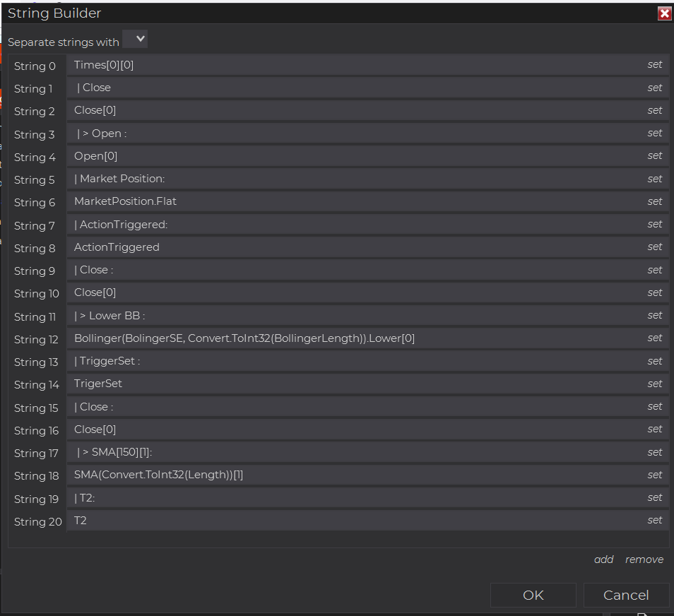Select the '| Close :' field in String 9
This screenshot has height=616, width=674.
tap(367, 270)
